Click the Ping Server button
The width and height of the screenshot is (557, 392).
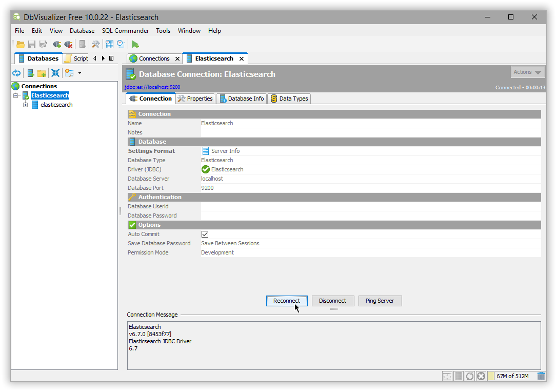click(380, 301)
